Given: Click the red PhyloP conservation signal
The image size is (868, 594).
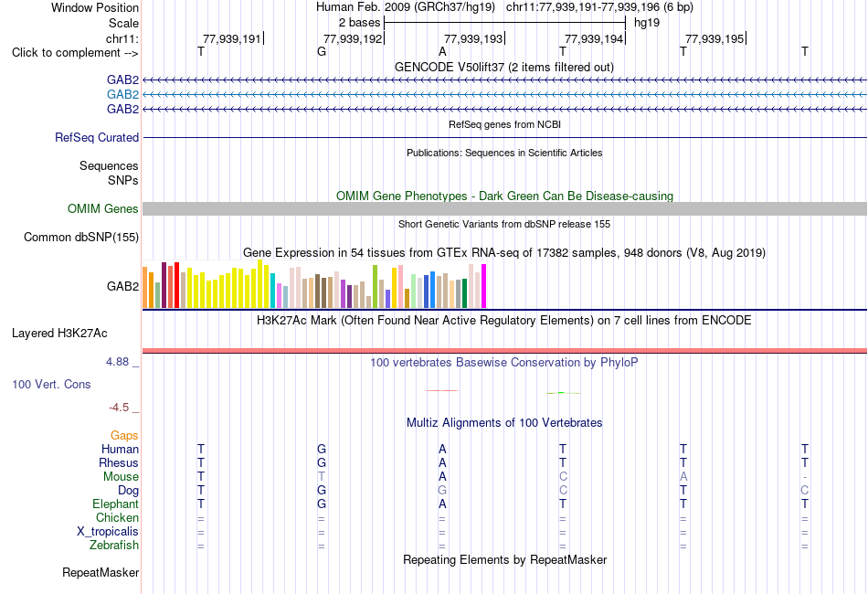Looking at the screenshot, I should coord(441,391).
